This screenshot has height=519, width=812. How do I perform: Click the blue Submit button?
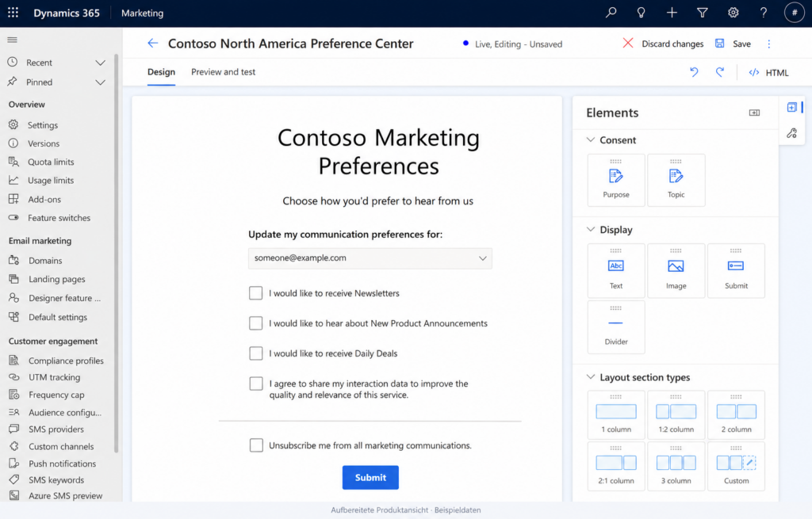(x=370, y=477)
